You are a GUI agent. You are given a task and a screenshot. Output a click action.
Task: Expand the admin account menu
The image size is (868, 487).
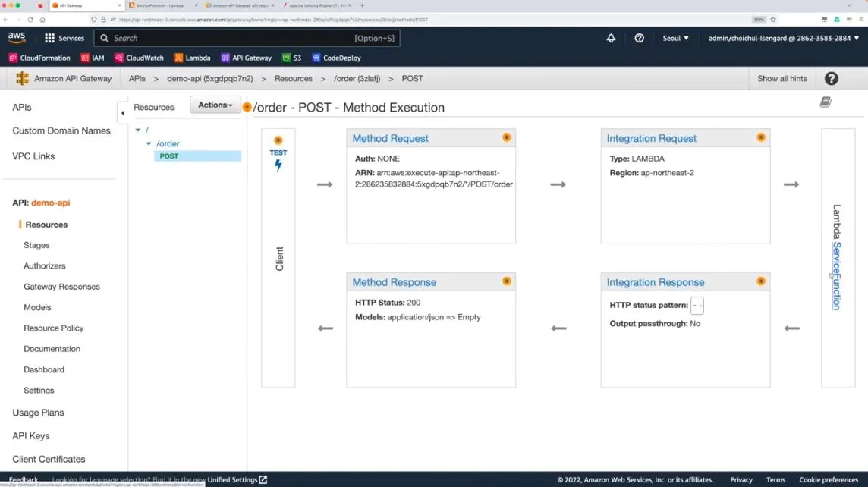pos(784,38)
